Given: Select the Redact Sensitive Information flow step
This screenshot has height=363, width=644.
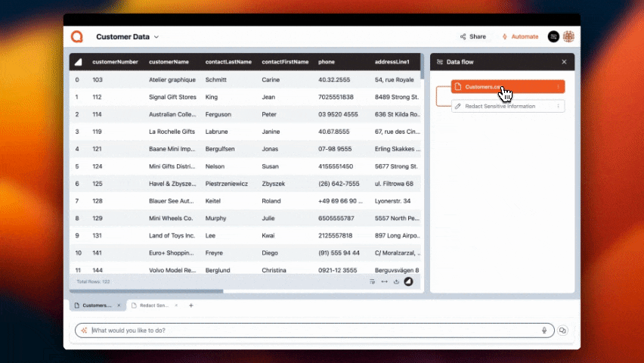Looking at the screenshot, I should point(500,107).
